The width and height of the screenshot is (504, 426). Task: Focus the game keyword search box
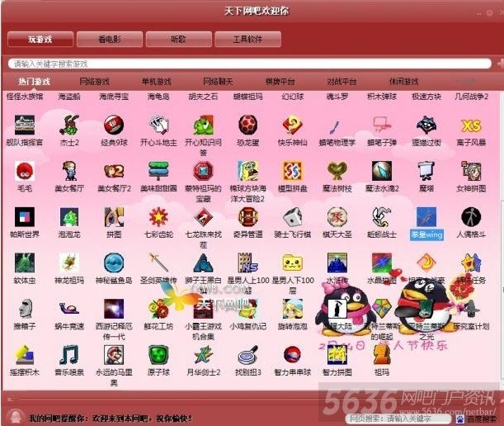tap(250, 64)
